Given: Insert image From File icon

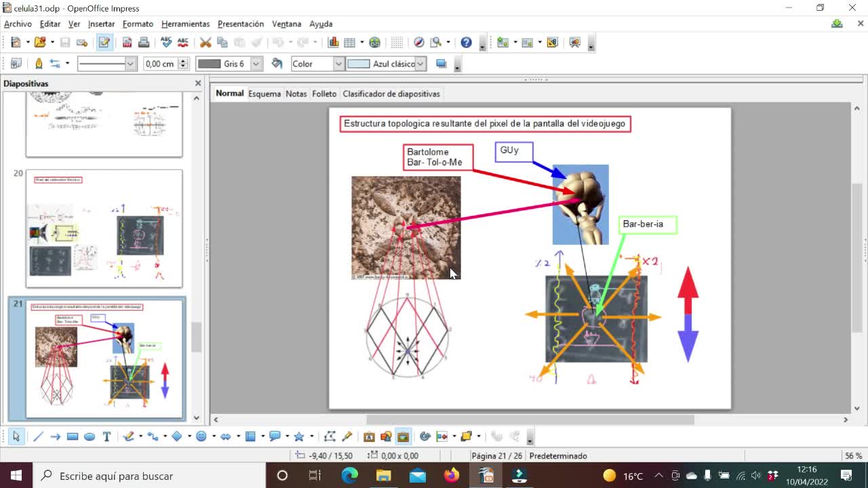Looking at the screenshot, I should (386, 436).
